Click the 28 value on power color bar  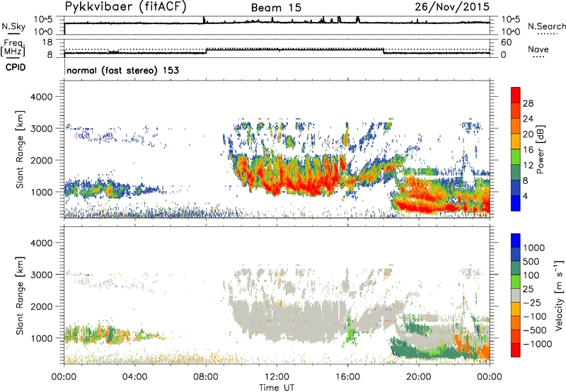tap(528, 103)
